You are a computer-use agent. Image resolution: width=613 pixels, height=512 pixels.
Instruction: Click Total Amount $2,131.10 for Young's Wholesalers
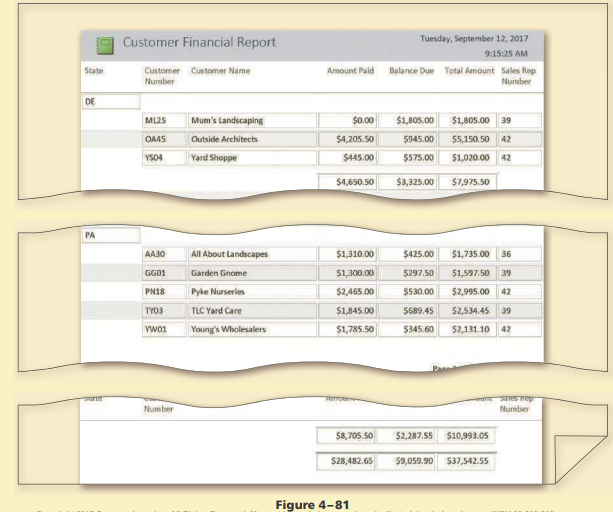coord(468,329)
